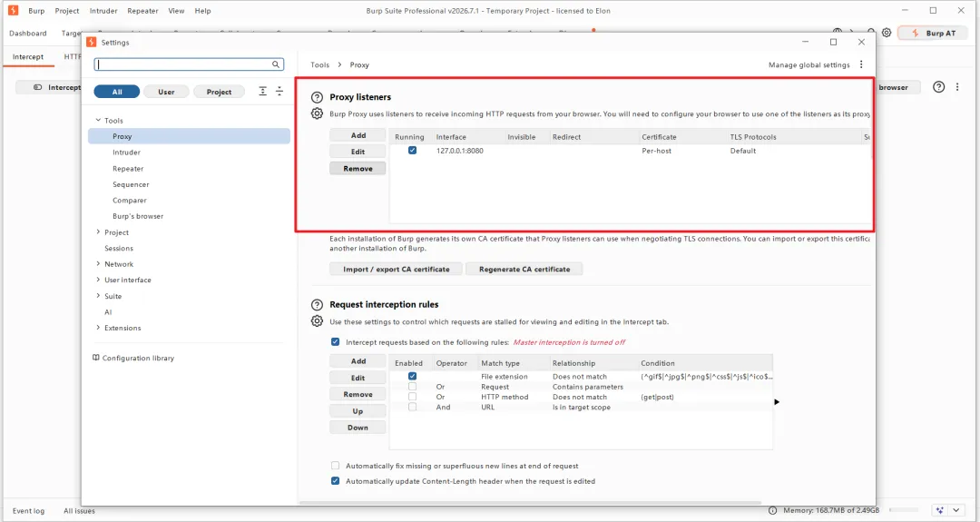The width and height of the screenshot is (980, 522).
Task: Collapse the Tools tree section
Action: tap(98, 120)
